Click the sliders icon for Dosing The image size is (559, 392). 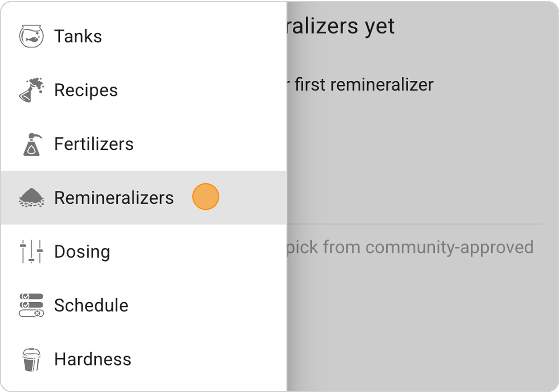(x=31, y=251)
